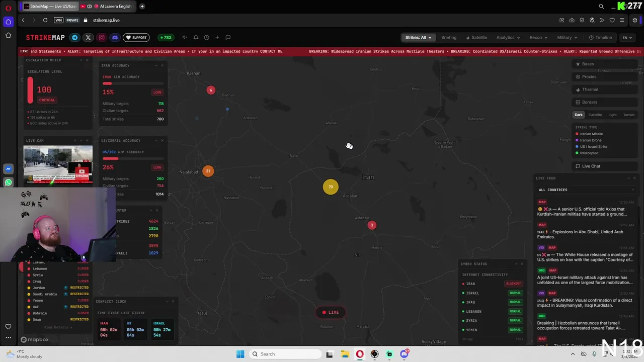Open the EN language dropdown
Screen dimensions: 644x362
point(627,37)
